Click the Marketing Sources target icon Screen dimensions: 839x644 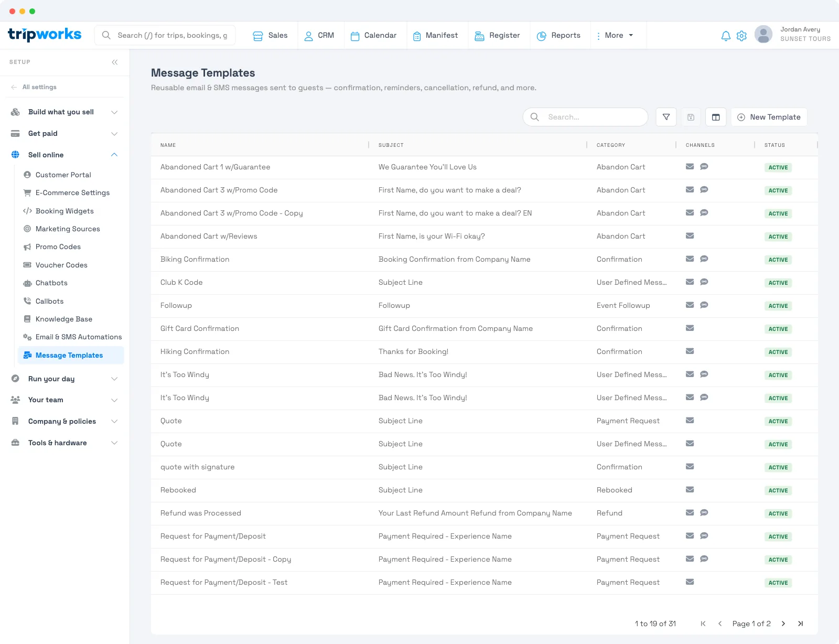27,229
